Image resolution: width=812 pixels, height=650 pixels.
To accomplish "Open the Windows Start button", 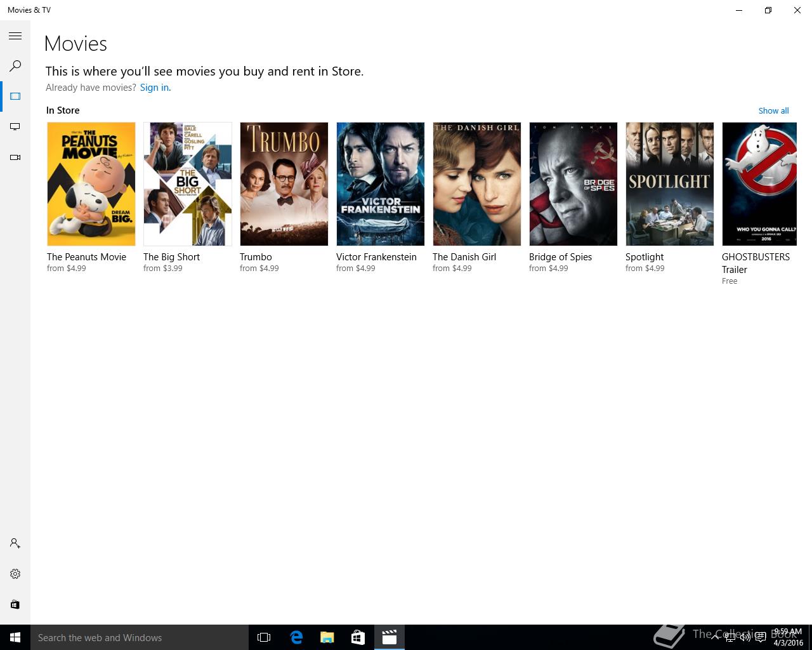I will click(15, 637).
